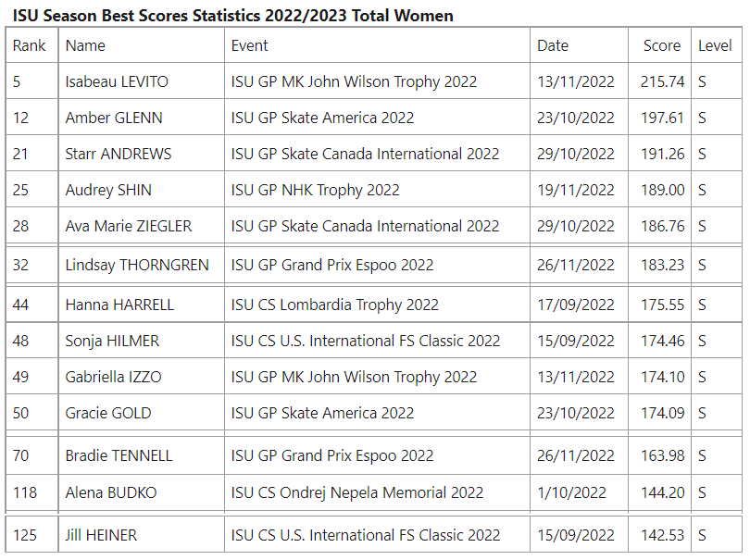Click the Name column header
The image size is (750, 560).
(85, 45)
